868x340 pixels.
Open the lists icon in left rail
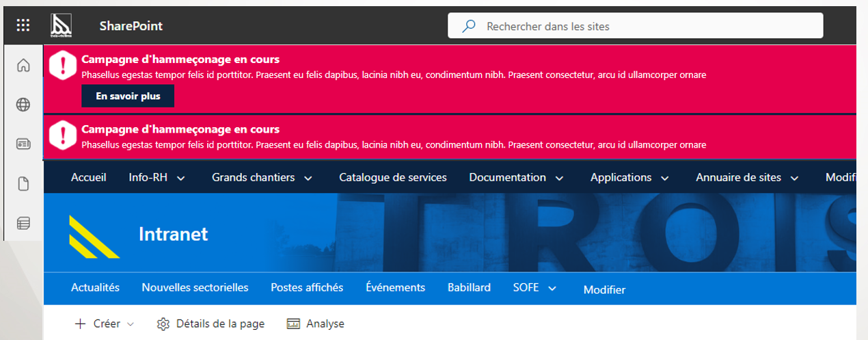[23, 223]
